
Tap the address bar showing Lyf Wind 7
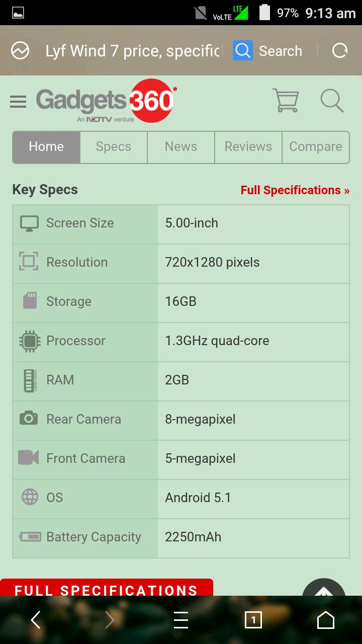click(133, 51)
